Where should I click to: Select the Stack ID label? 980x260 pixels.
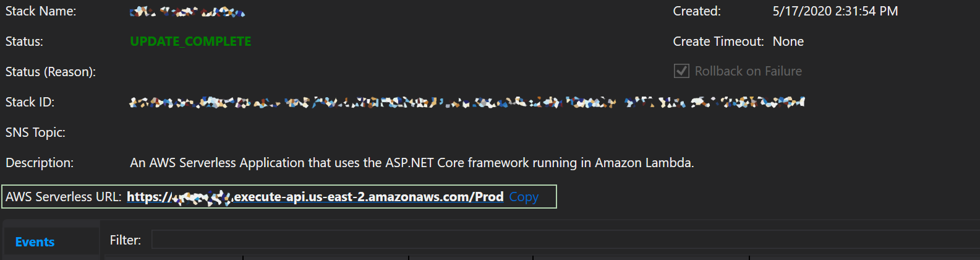(30, 102)
